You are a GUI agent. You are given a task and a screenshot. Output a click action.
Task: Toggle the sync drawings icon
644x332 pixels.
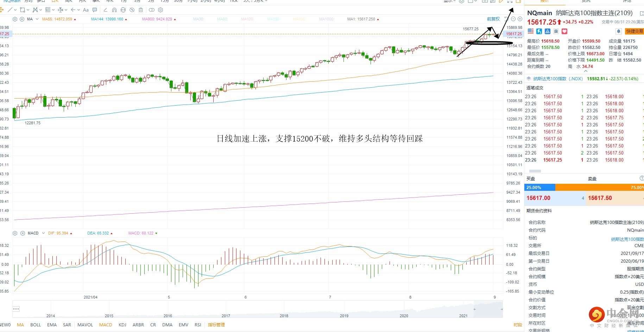(123, 10)
